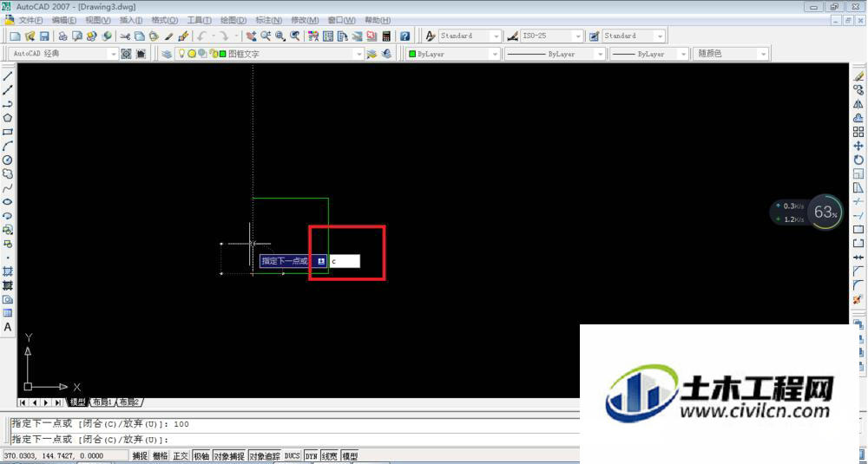Open the ByLayer color control dropdown
This screenshot has height=464, width=868.
tap(453, 54)
